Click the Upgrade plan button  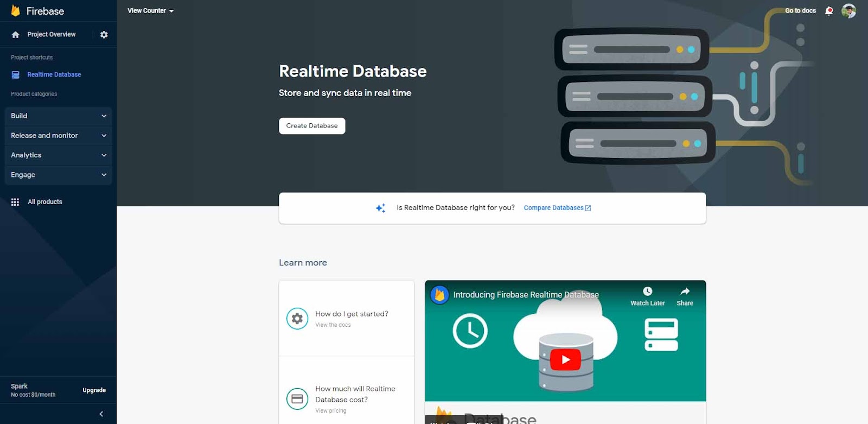coord(94,390)
